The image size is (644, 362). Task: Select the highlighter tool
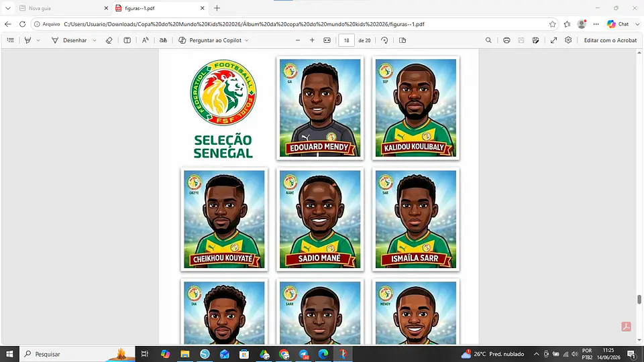pyautogui.click(x=28, y=40)
